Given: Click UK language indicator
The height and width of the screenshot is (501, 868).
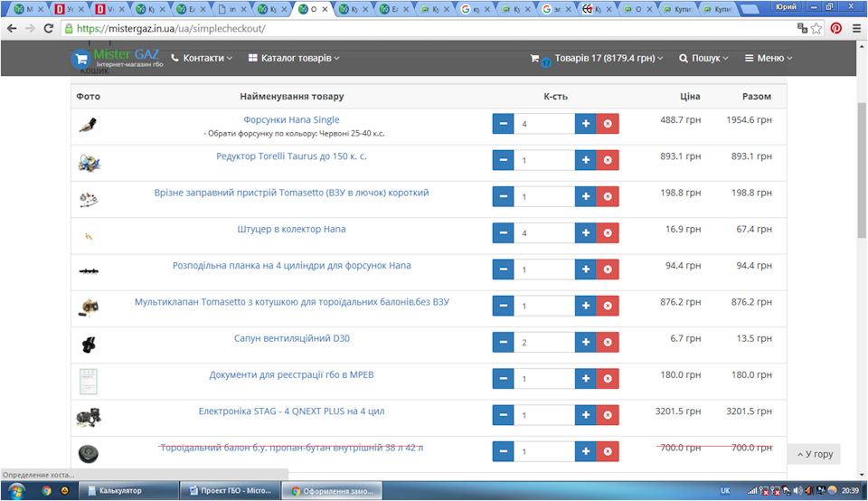Looking at the screenshot, I should pyautogui.click(x=725, y=490).
